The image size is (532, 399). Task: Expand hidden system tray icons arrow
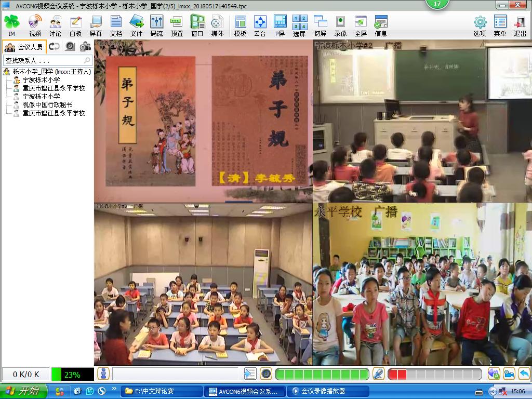tap(493, 391)
